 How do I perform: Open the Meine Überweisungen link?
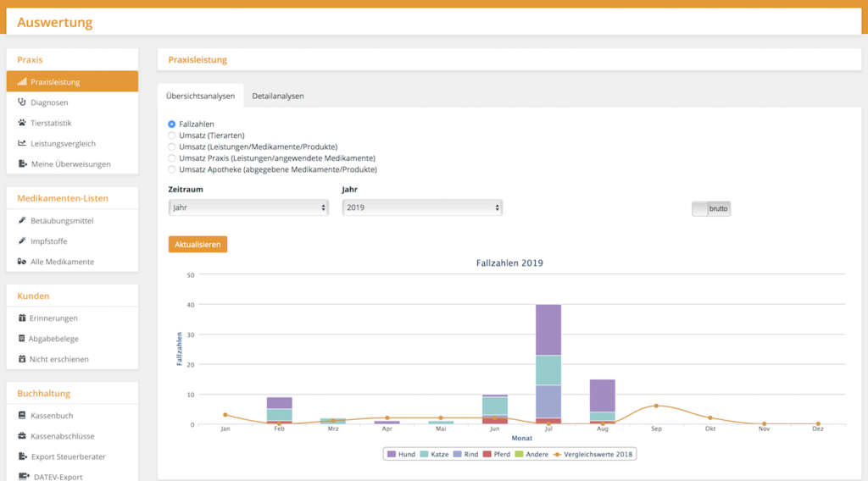coord(70,163)
